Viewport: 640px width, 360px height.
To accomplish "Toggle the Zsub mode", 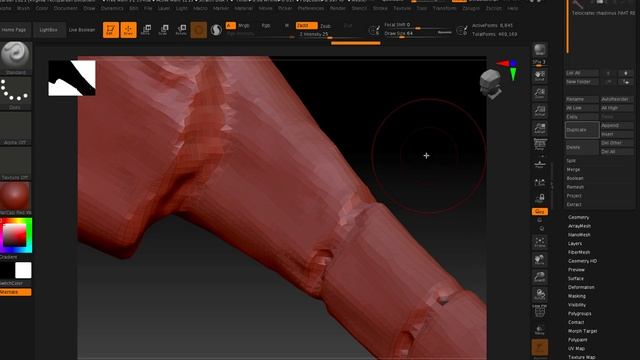I will tap(325, 26).
